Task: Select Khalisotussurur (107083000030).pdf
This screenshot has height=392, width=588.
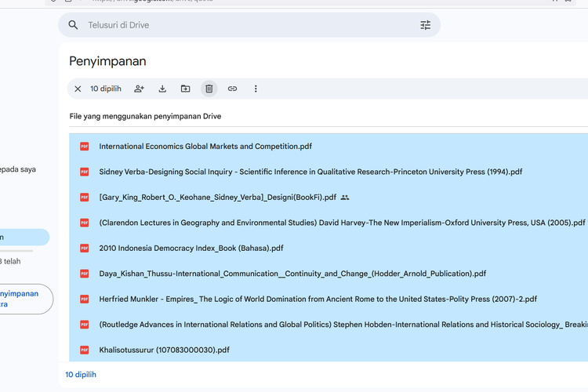Action: [165, 350]
